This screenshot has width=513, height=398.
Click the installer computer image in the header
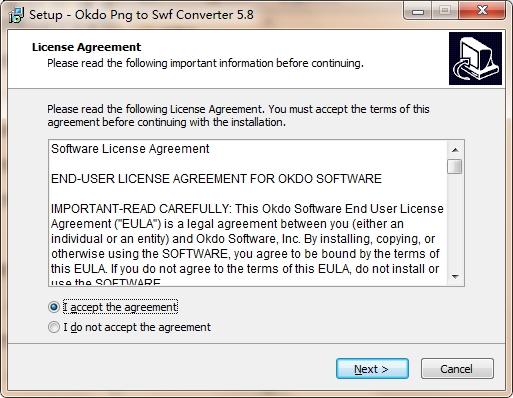pyautogui.click(x=475, y=58)
